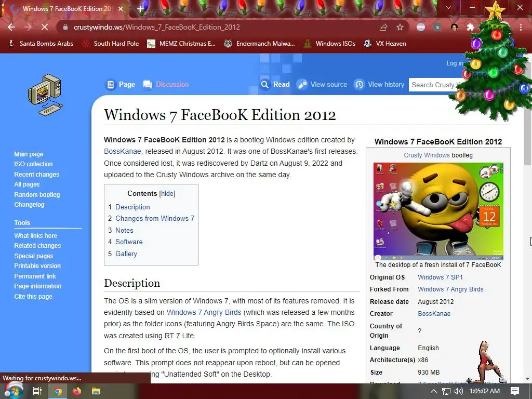Open Santa Bombs Arabs bookmark
The image size is (532, 399).
coord(41,44)
